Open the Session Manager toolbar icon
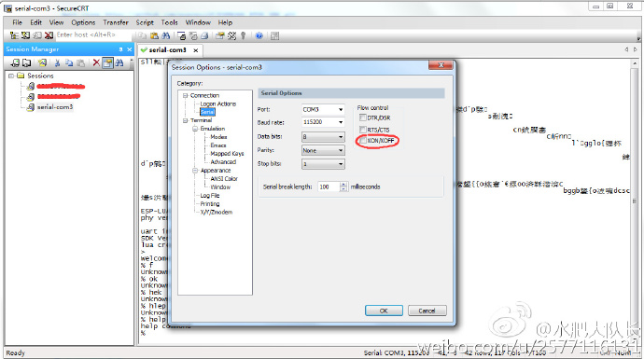 [14, 35]
